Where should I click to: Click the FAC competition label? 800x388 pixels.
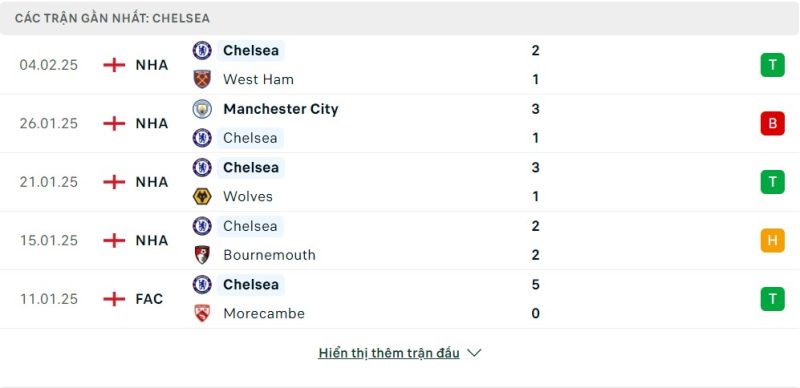pos(149,299)
